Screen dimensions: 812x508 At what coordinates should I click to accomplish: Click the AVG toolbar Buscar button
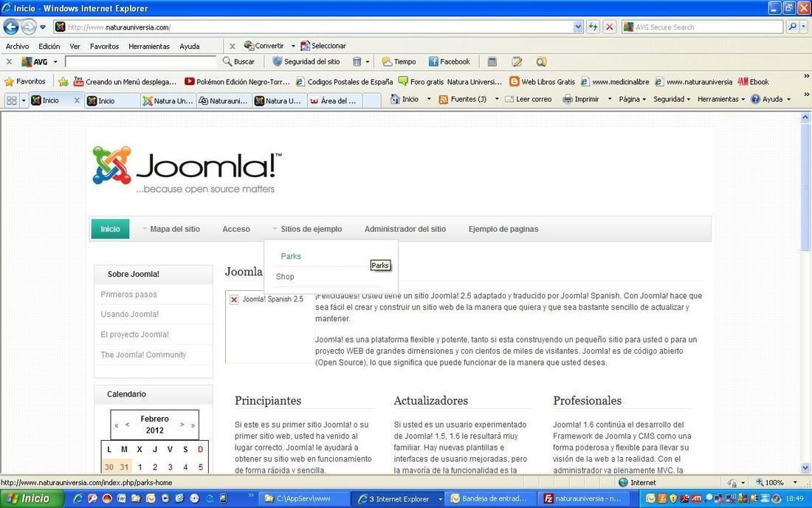point(238,61)
